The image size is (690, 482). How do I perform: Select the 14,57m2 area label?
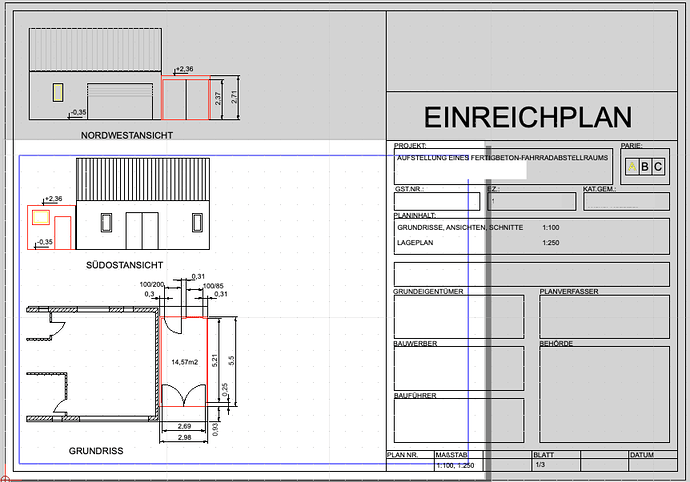pos(183,361)
